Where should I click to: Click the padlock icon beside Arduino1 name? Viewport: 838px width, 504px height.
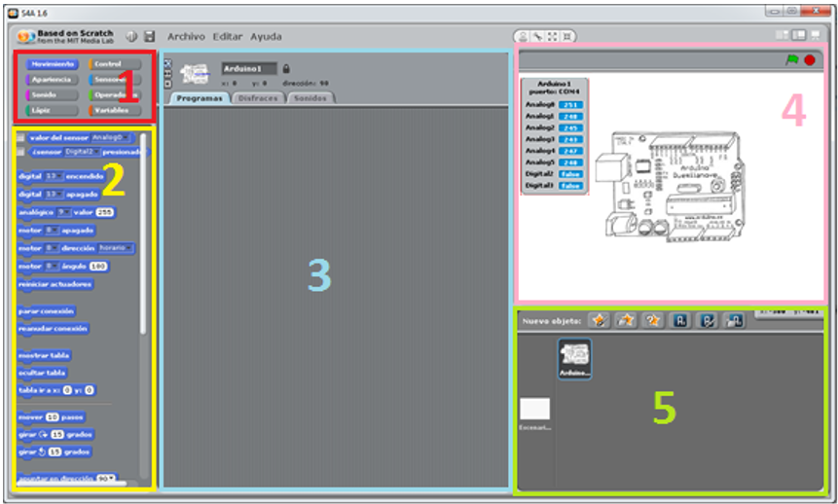click(286, 68)
